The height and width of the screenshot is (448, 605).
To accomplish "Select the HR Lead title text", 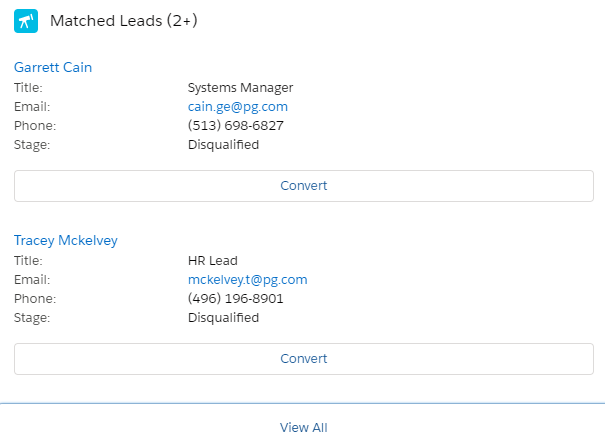I will [212, 260].
